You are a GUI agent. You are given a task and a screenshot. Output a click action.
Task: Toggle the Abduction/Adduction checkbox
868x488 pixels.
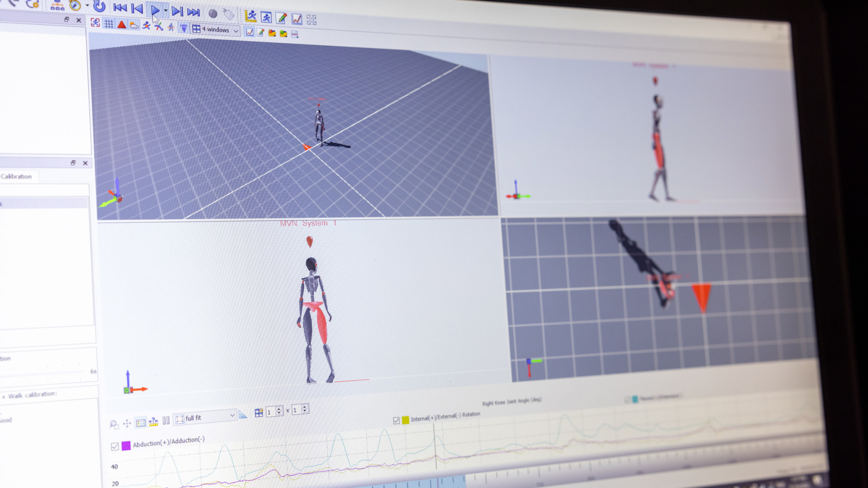(115, 446)
